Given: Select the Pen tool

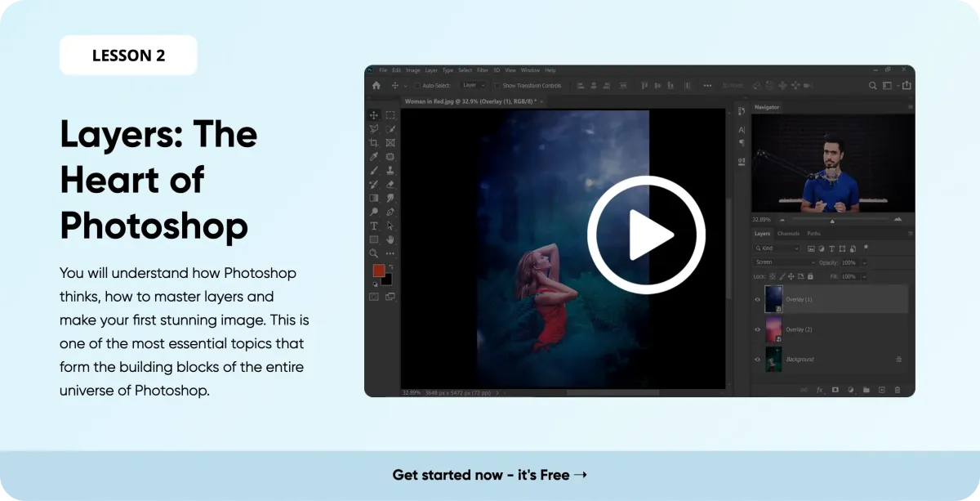Looking at the screenshot, I should tap(390, 212).
